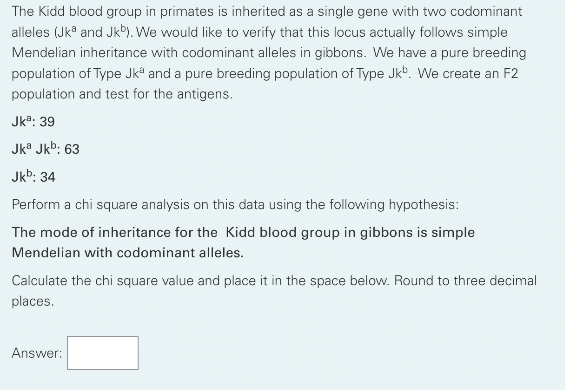Screen dimensions: 570x392
Task: Click the Jka data line
Action: coord(33,122)
